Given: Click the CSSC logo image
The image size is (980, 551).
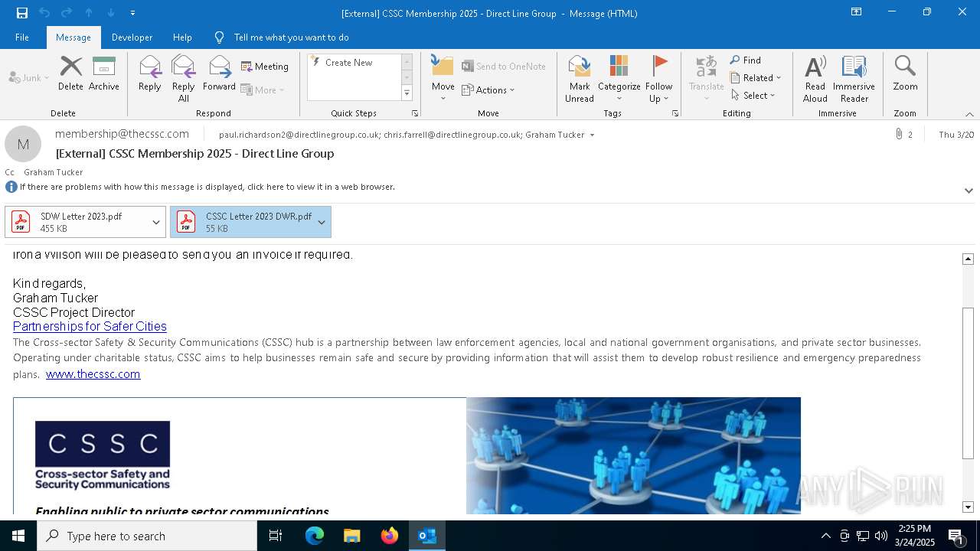Looking at the screenshot, I should [x=103, y=455].
